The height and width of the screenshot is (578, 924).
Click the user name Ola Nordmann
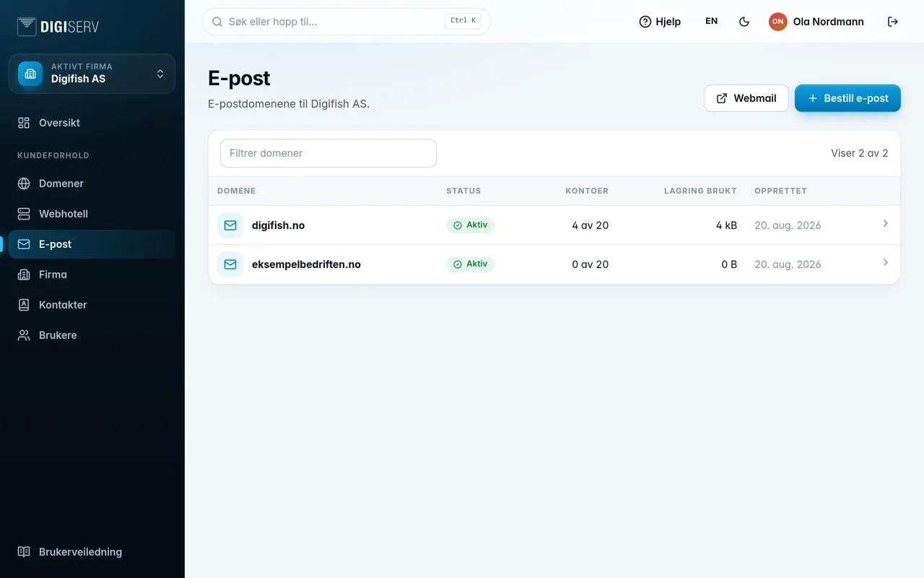coord(828,22)
